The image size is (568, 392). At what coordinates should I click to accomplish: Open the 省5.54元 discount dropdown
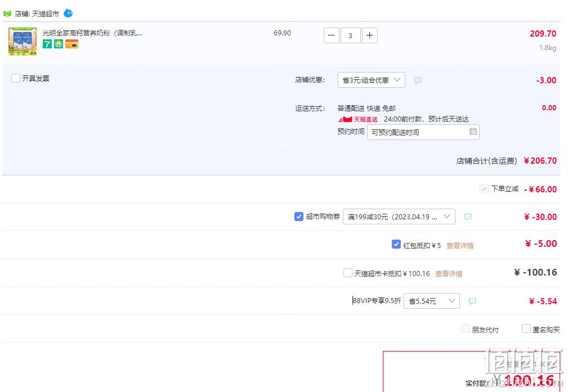(431, 301)
